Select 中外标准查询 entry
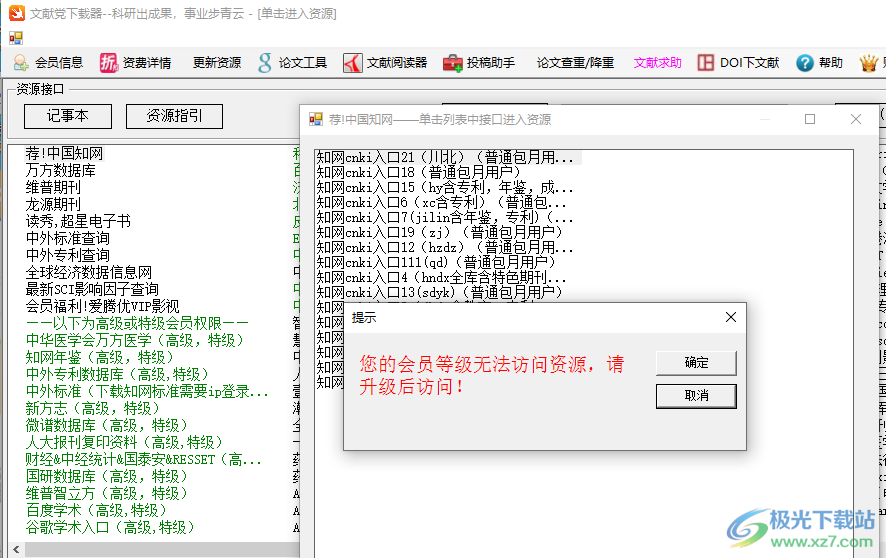Screen dimensions: 886x558 click(x=67, y=238)
